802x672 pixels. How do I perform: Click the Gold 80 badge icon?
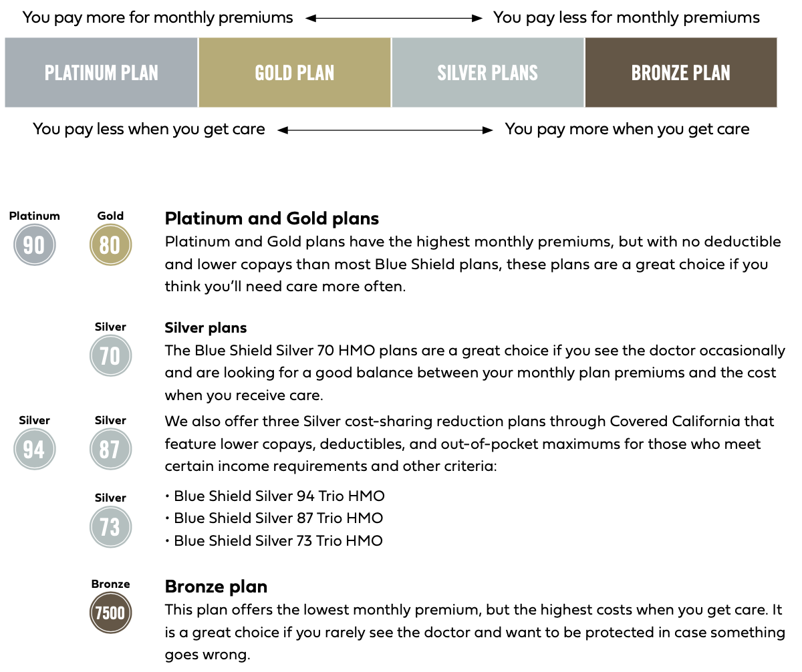[x=110, y=245]
